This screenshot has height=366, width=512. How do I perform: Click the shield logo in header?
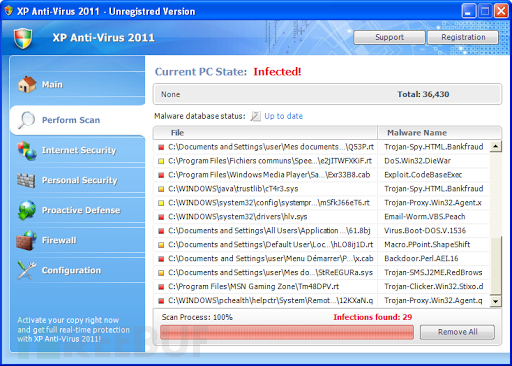pos(23,38)
